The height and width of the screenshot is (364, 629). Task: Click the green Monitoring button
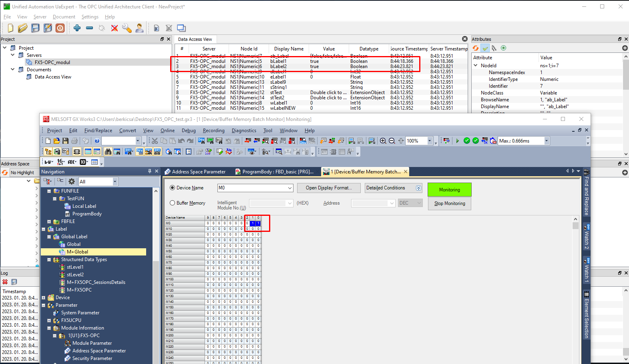pyautogui.click(x=450, y=190)
